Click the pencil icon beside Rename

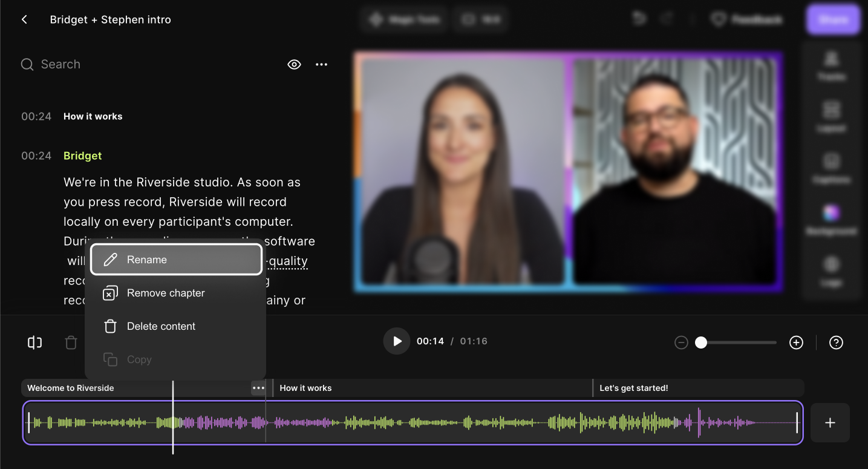[110, 260]
